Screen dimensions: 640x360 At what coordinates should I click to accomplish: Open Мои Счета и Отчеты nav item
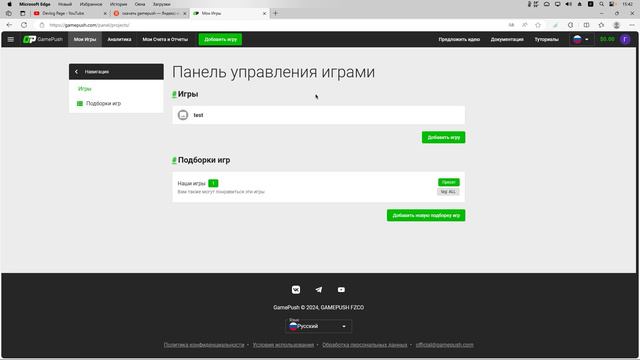click(165, 39)
